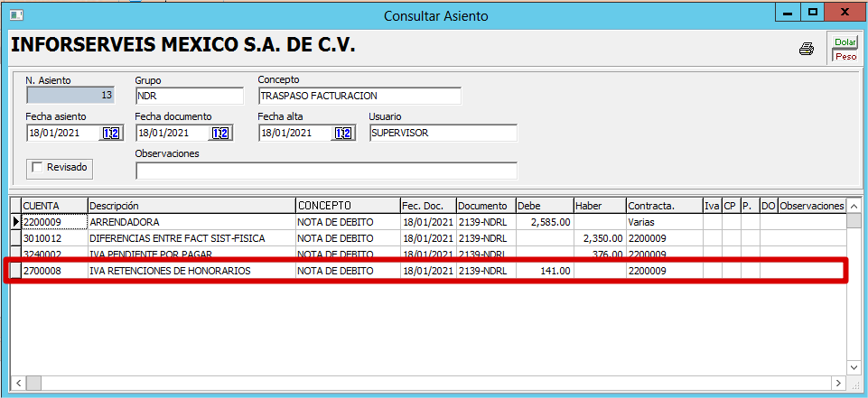This screenshot has width=868, height=398.
Task: Open Fecha asiento calendar picker
Action: [x=111, y=134]
